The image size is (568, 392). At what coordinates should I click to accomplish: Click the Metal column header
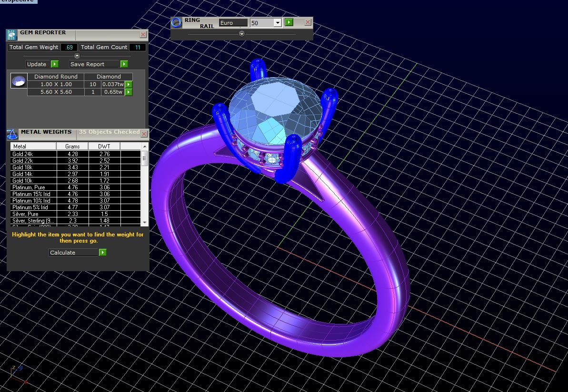[x=33, y=146]
